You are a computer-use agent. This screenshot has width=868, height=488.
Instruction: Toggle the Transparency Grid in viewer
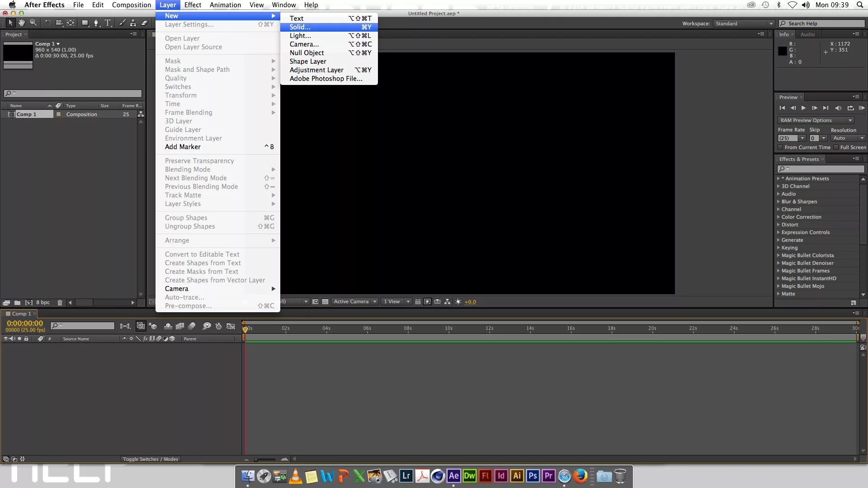point(325,302)
